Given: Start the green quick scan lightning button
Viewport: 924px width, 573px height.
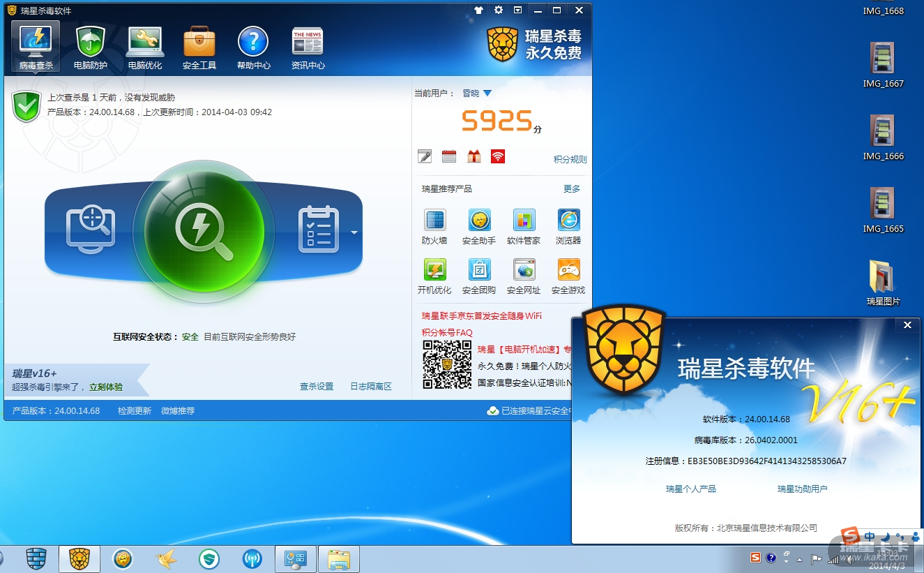Looking at the screenshot, I should pyautogui.click(x=204, y=232).
